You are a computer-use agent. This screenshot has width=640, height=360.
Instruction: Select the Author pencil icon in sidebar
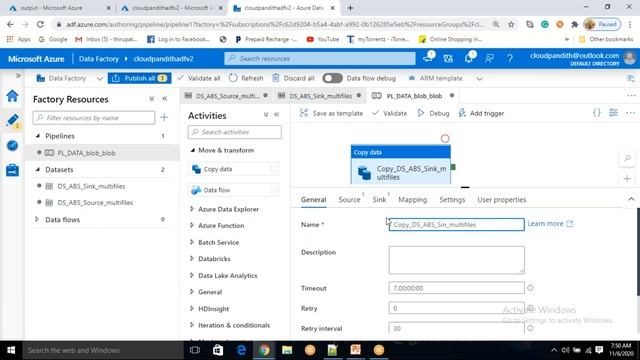tap(12, 121)
